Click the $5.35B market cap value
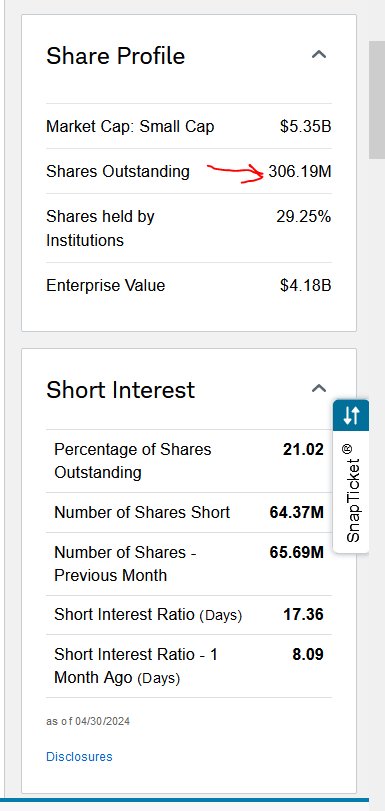 tap(305, 127)
